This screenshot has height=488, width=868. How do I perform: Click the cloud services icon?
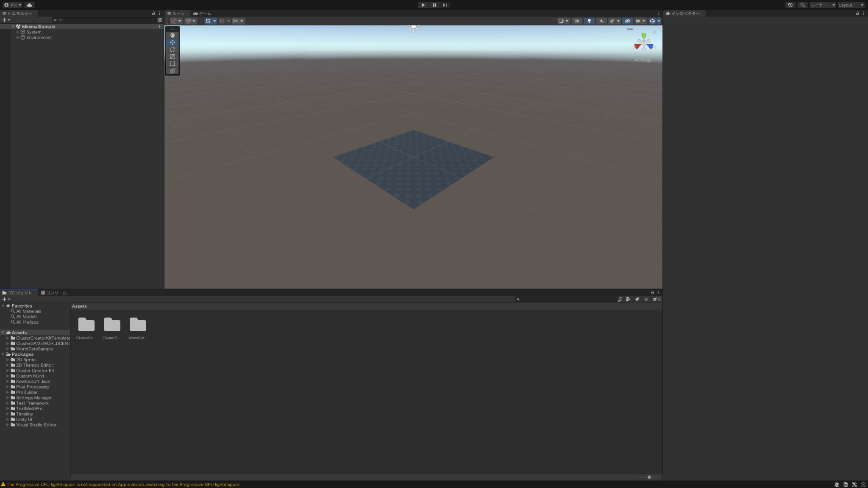(29, 5)
